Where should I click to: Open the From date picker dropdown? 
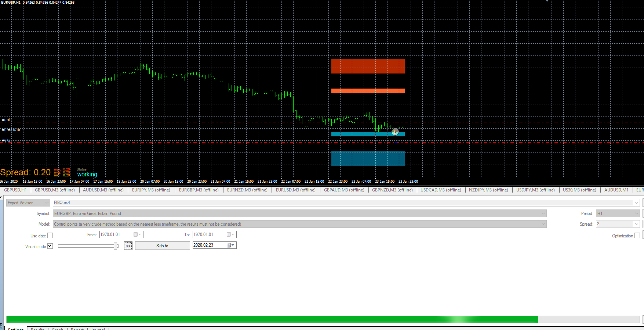click(137, 234)
